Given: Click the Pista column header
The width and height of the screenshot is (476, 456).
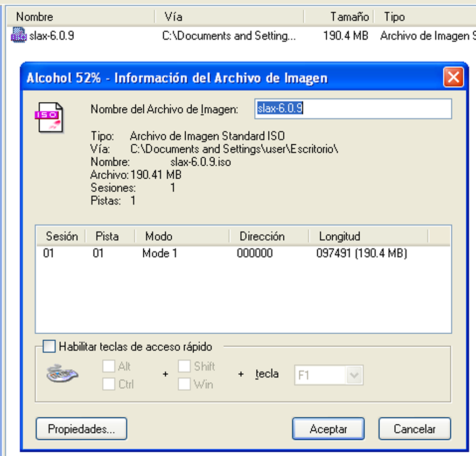Looking at the screenshot, I should [110, 236].
